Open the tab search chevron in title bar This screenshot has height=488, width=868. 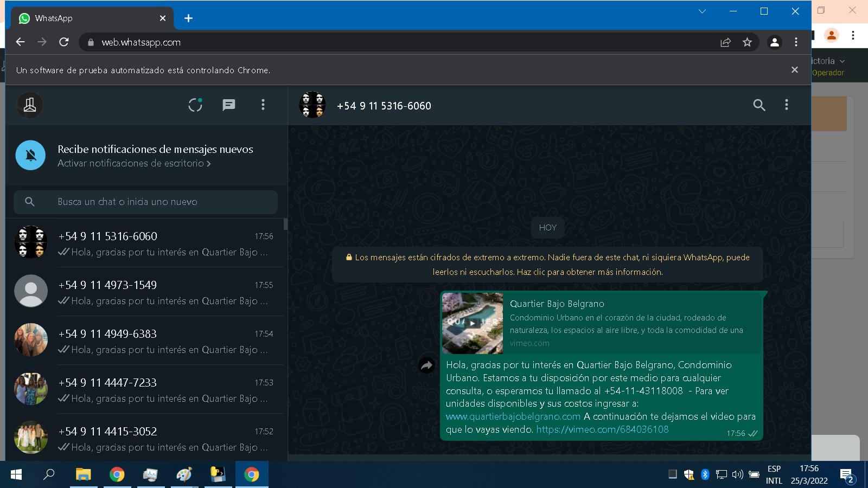[702, 11]
